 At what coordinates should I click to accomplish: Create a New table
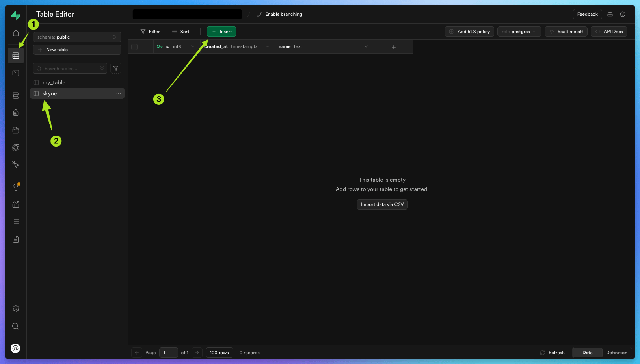point(77,50)
